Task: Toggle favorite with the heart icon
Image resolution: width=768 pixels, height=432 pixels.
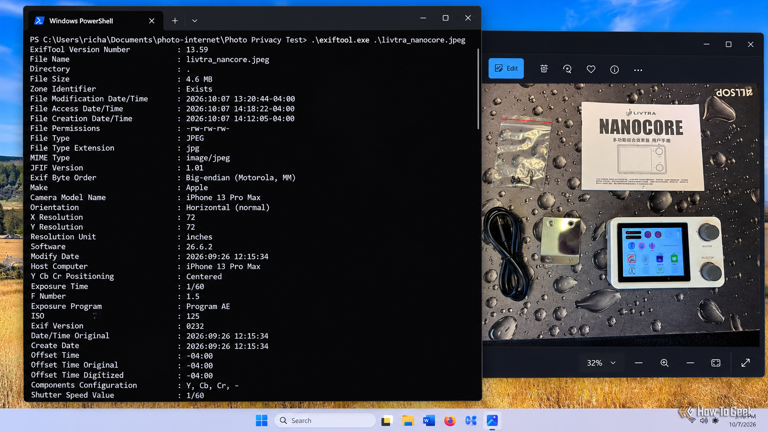Action: click(591, 69)
